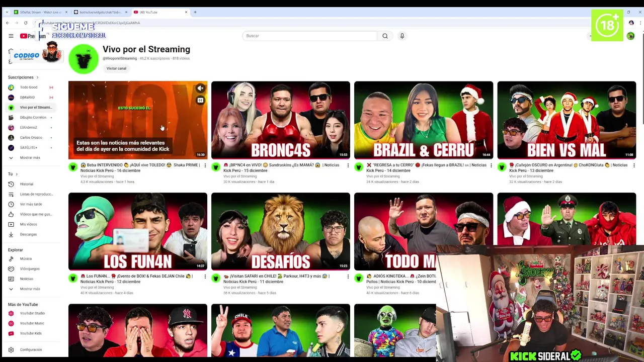Reload the current page
This screenshot has width=644, height=362.
click(25, 23)
